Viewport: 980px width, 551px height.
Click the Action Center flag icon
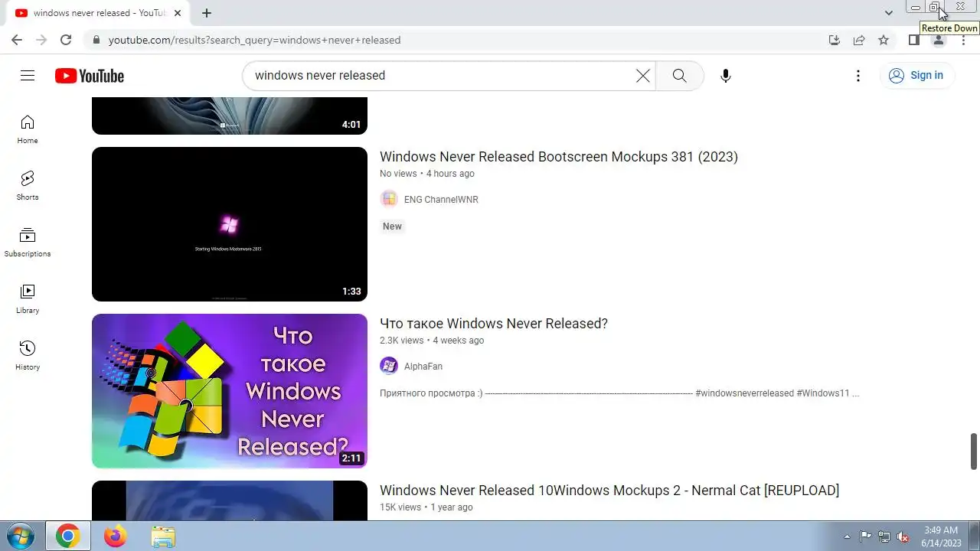tap(865, 536)
